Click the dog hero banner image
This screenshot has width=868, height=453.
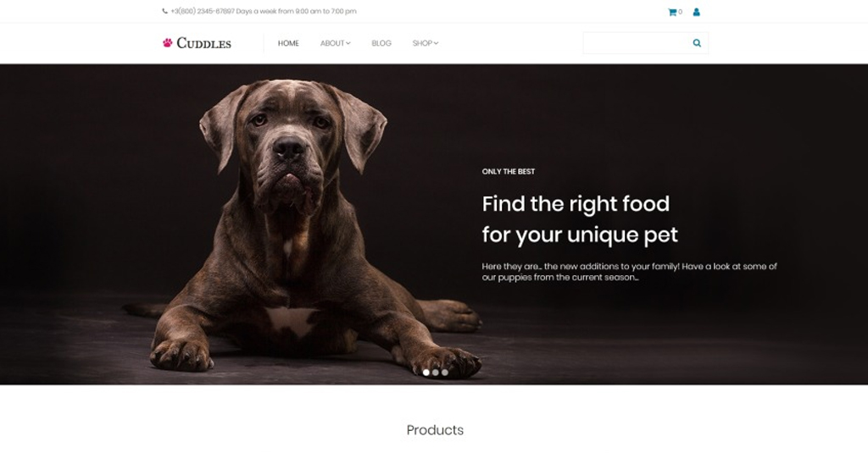(434, 224)
